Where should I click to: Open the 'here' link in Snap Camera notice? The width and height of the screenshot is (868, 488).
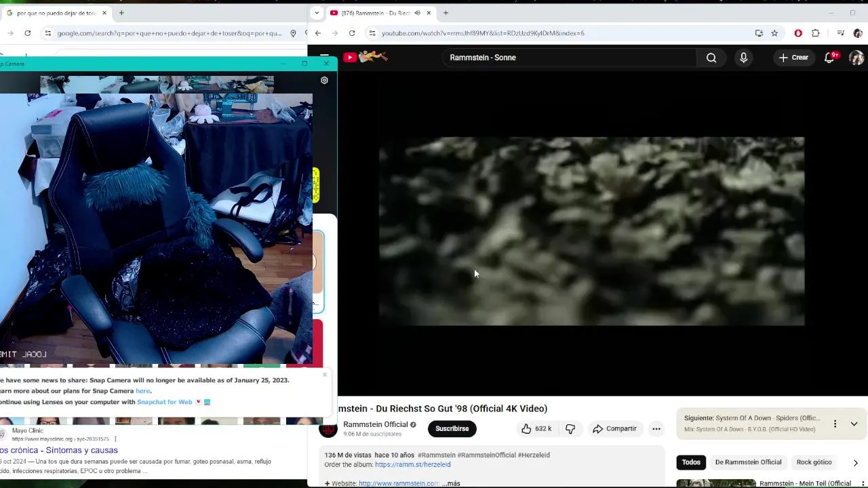click(x=142, y=391)
